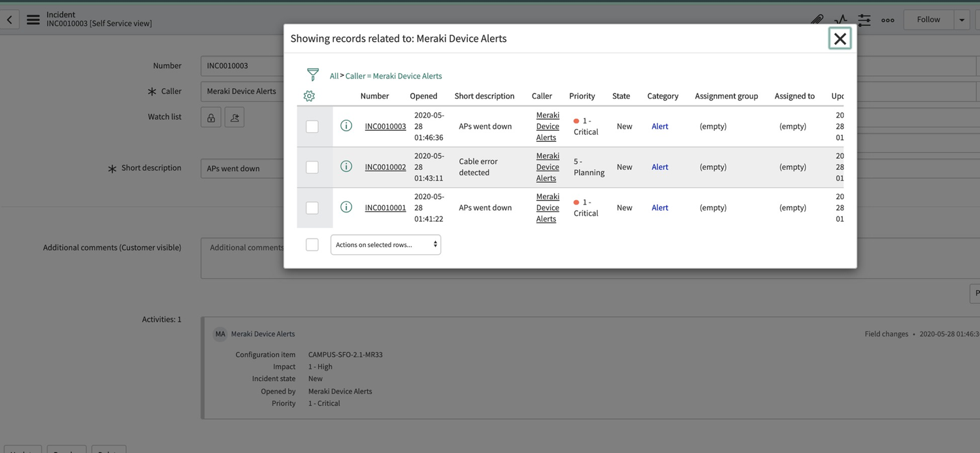Check the row for INC0010001
The width and height of the screenshot is (980, 453).
312,207
